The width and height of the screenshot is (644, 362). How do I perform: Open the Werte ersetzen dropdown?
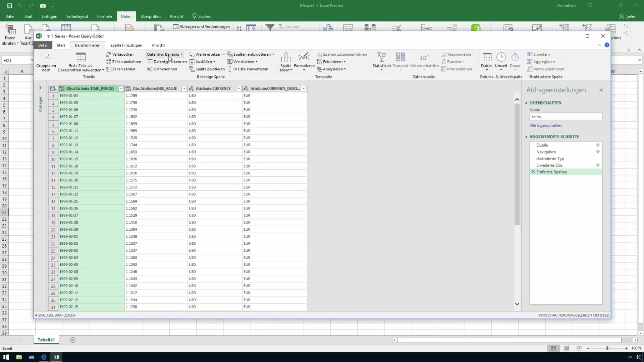[207, 54]
